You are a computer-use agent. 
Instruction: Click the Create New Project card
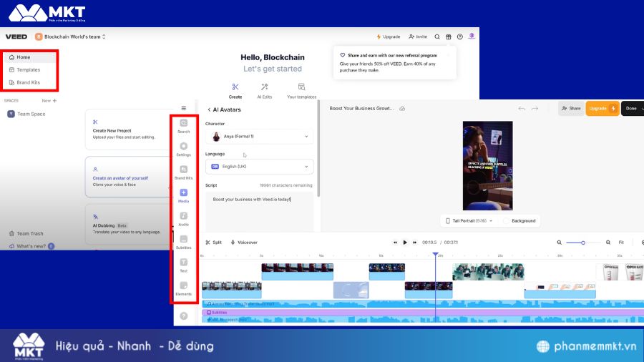127,129
